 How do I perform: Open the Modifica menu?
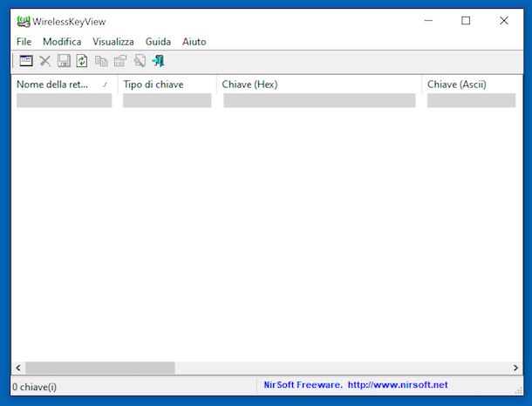point(62,42)
